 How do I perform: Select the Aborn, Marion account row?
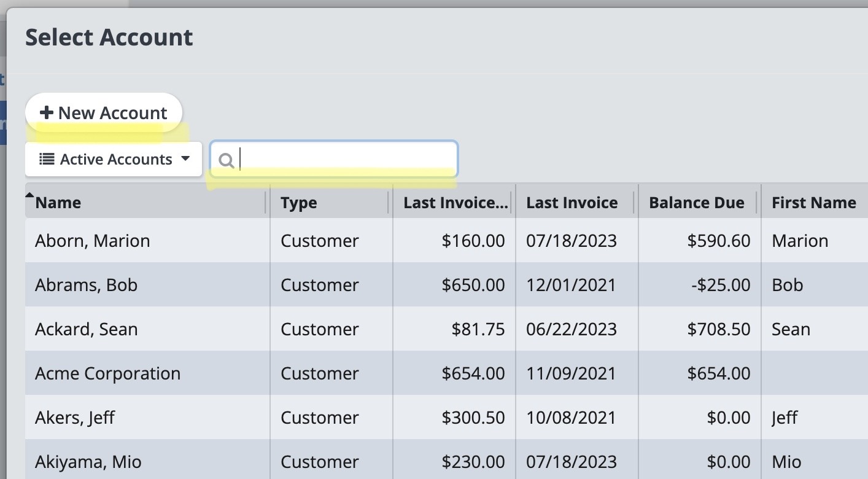tap(93, 241)
